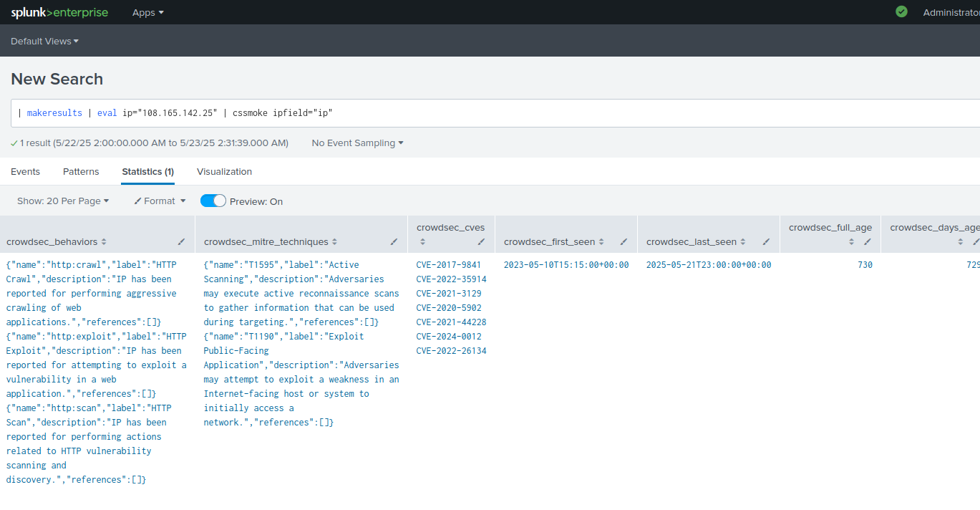
Task: Expand the Default Views dropdown
Action: coord(44,42)
